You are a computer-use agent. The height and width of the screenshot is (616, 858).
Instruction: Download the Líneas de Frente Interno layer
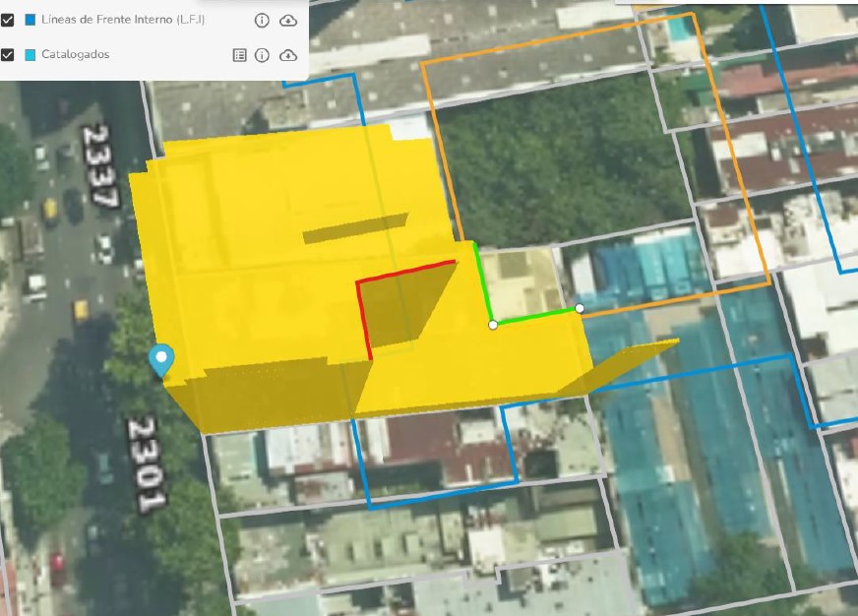tap(288, 21)
